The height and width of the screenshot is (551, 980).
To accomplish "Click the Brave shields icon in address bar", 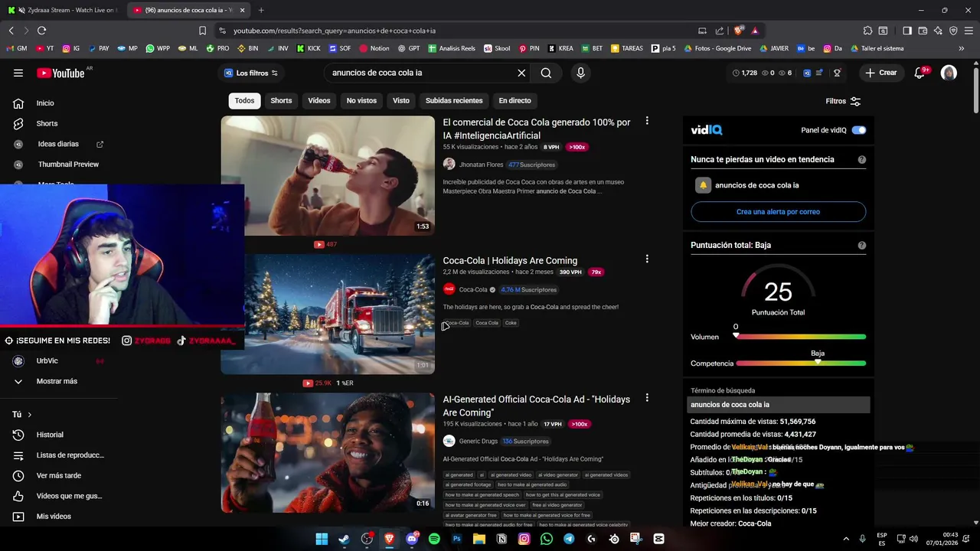I will click(x=738, y=31).
